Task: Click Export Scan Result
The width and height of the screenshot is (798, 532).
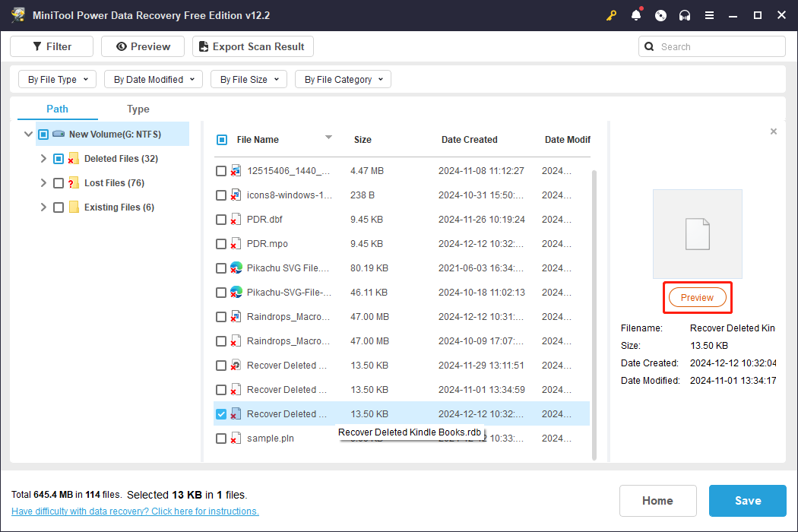Action: pos(253,46)
